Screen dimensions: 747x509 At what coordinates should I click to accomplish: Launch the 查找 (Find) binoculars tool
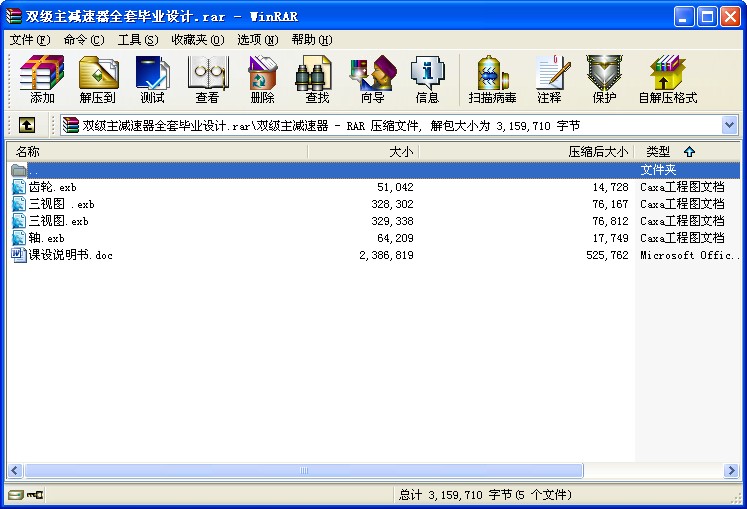pyautogui.click(x=317, y=79)
